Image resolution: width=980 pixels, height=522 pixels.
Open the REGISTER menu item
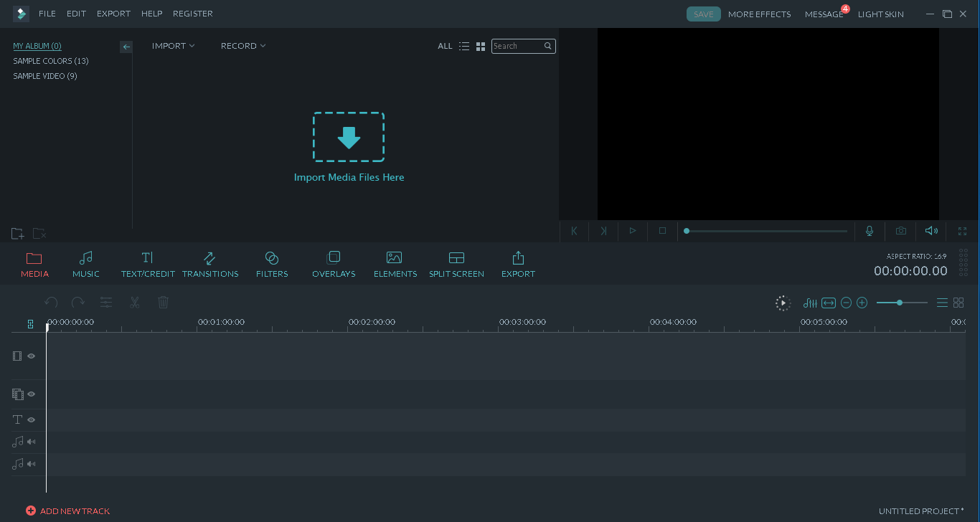click(x=193, y=14)
